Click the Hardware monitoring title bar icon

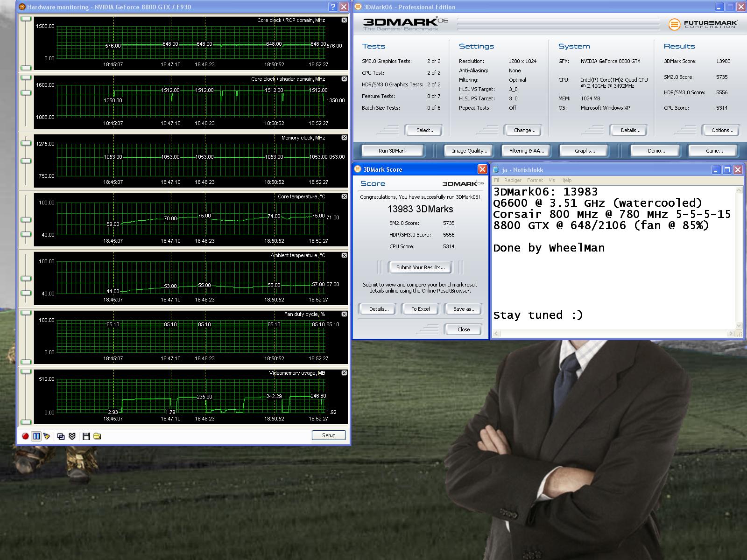coord(22,7)
